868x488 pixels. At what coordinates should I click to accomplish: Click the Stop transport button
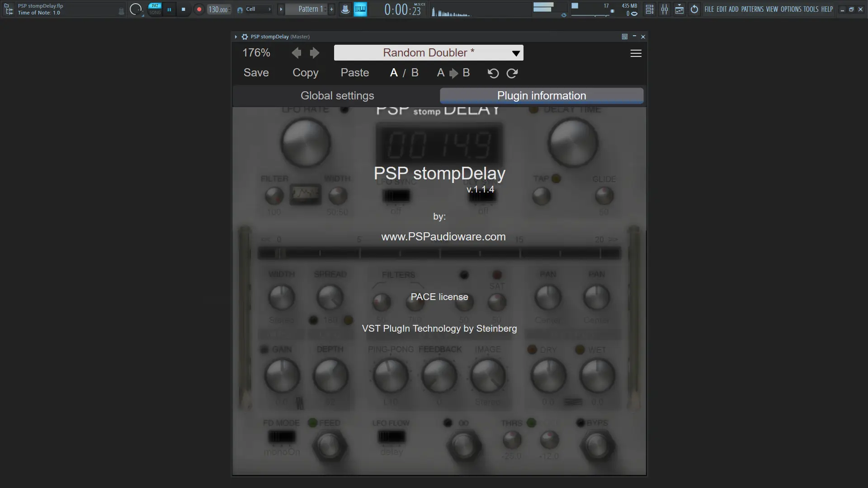pos(183,9)
